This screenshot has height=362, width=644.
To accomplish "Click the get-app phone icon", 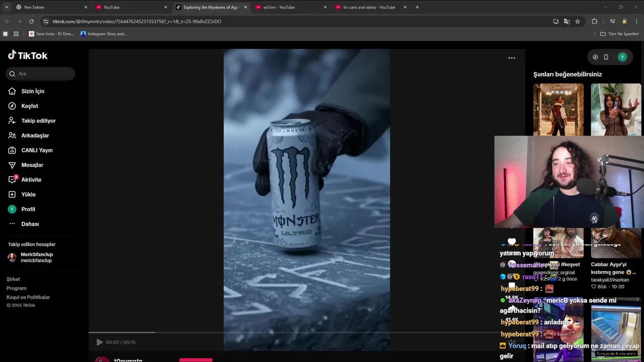I will pos(606,57).
